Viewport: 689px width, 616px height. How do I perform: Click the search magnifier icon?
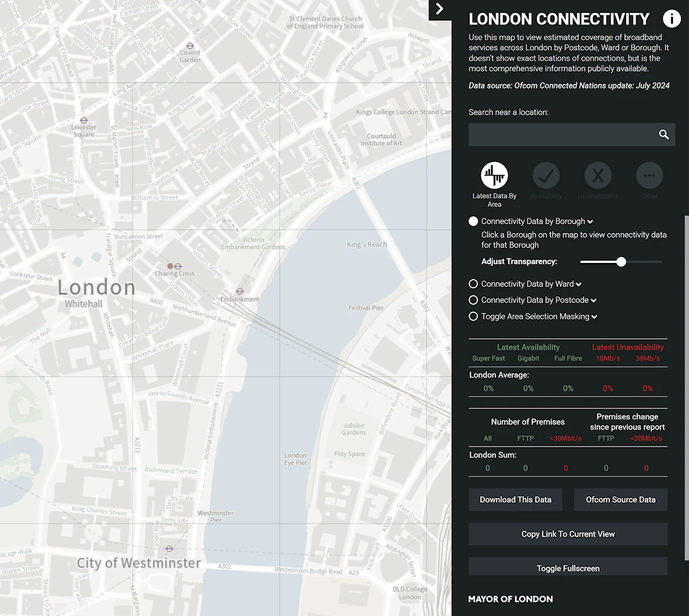[x=664, y=135]
